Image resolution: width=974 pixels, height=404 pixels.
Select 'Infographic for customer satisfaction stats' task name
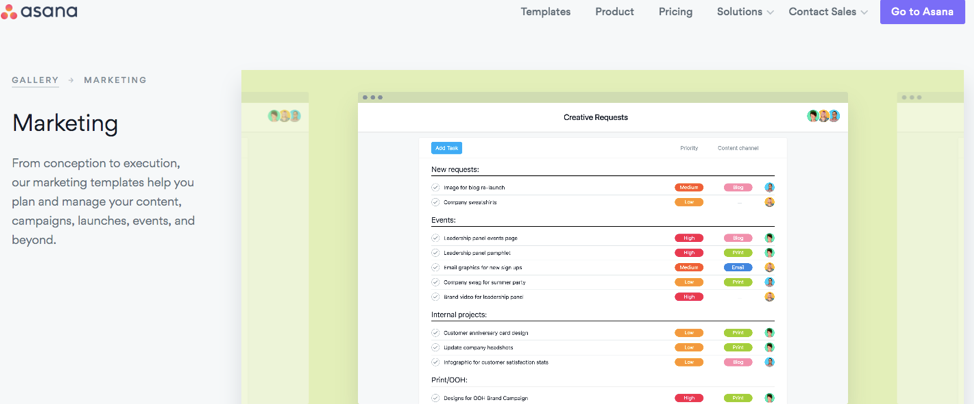[x=496, y=362]
